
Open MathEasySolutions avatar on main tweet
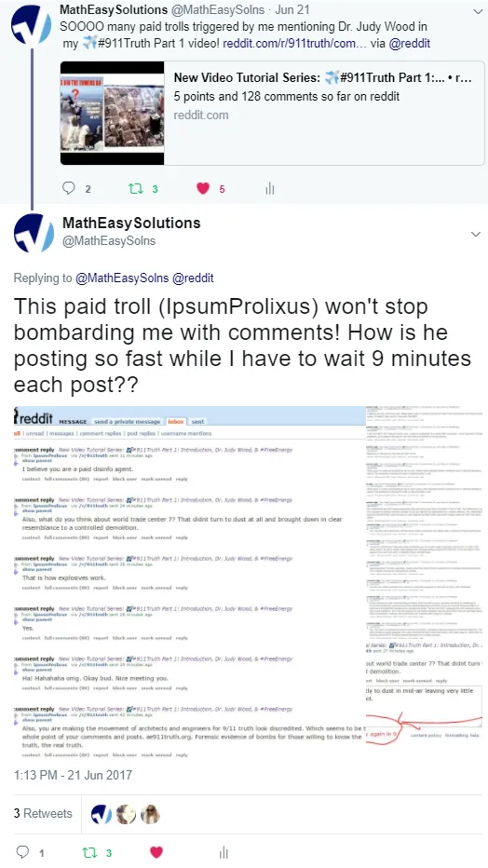pos(34,233)
